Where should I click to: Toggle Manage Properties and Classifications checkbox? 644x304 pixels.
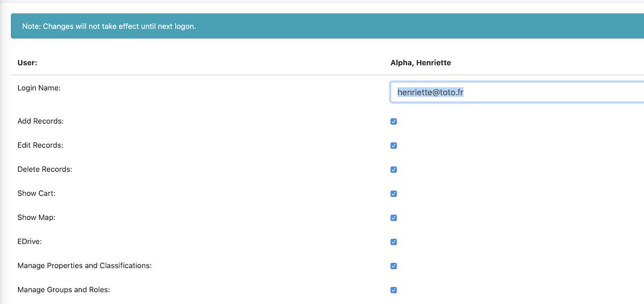pos(394,266)
